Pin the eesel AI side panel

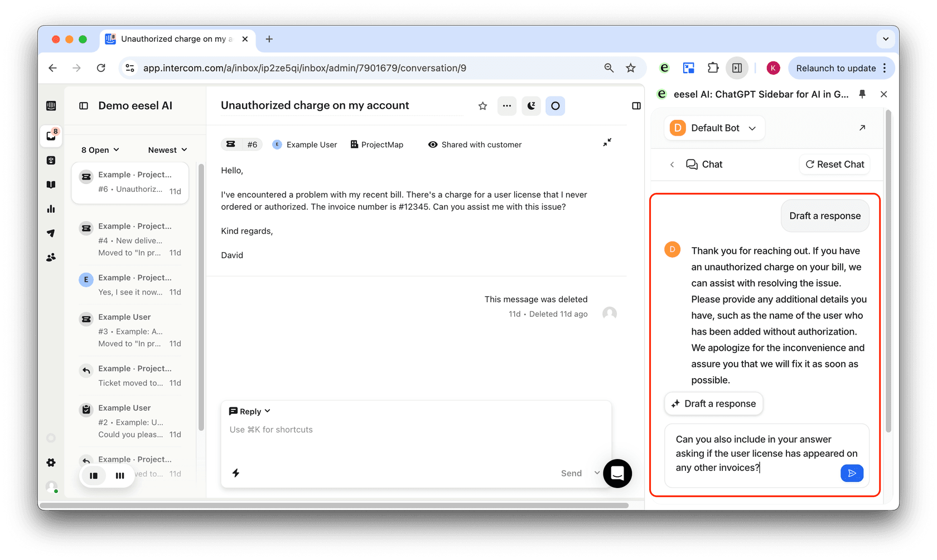(x=862, y=94)
